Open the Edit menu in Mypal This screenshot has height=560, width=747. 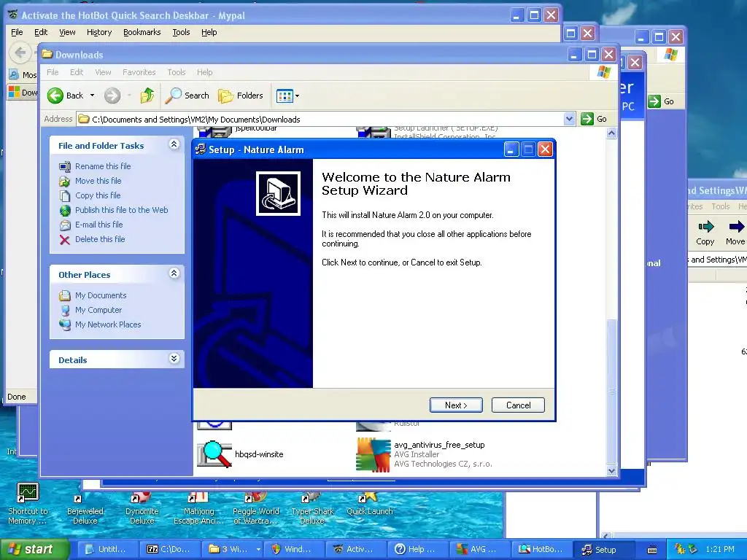coord(41,32)
